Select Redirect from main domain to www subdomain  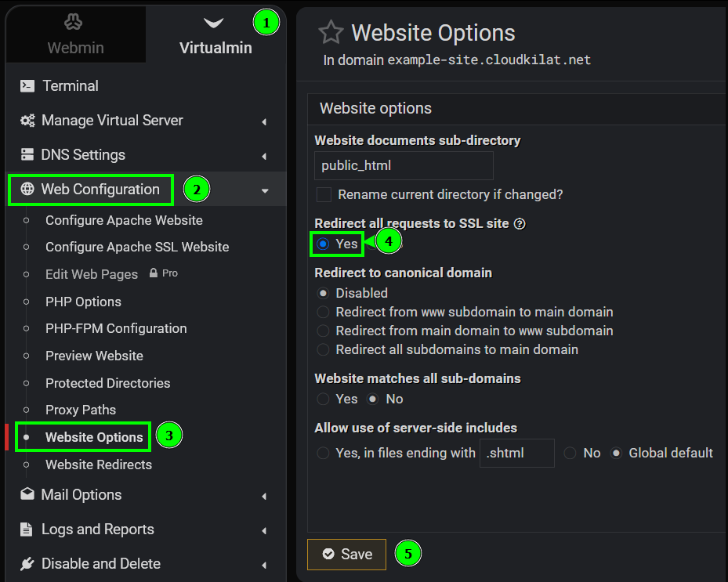[323, 331]
